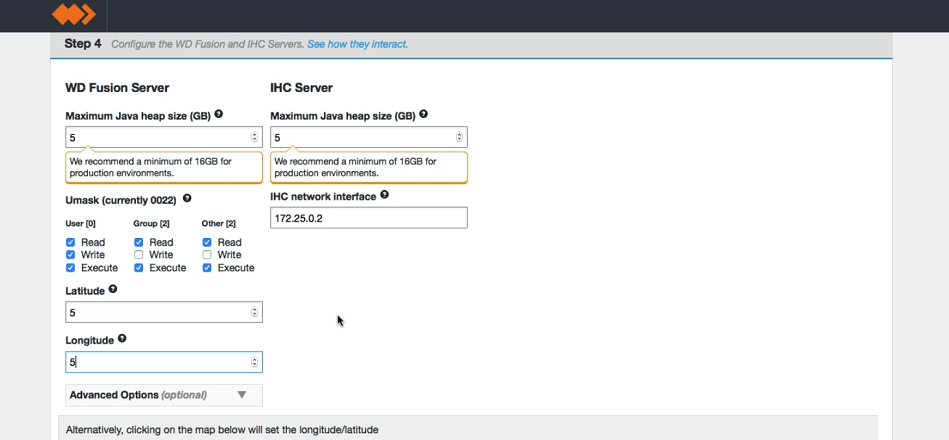Click the 'Step 4' heading text
This screenshot has height=440, width=949.
pyautogui.click(x=83, y=44)
